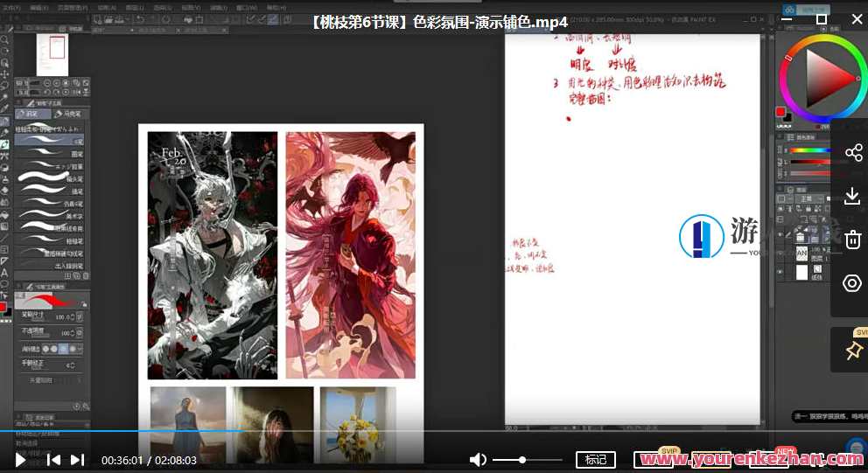Expand the anti-aliasing dropdown arrow
This screenshot has height=473, width=868.
[80, 349]
